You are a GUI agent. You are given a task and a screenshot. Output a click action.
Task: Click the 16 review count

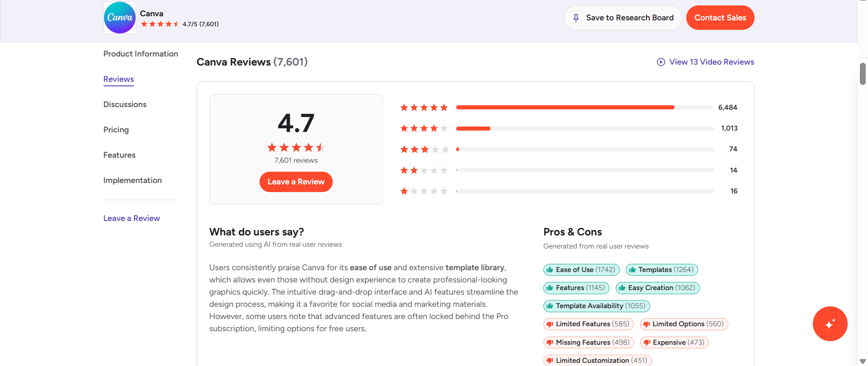click(734, 191)
